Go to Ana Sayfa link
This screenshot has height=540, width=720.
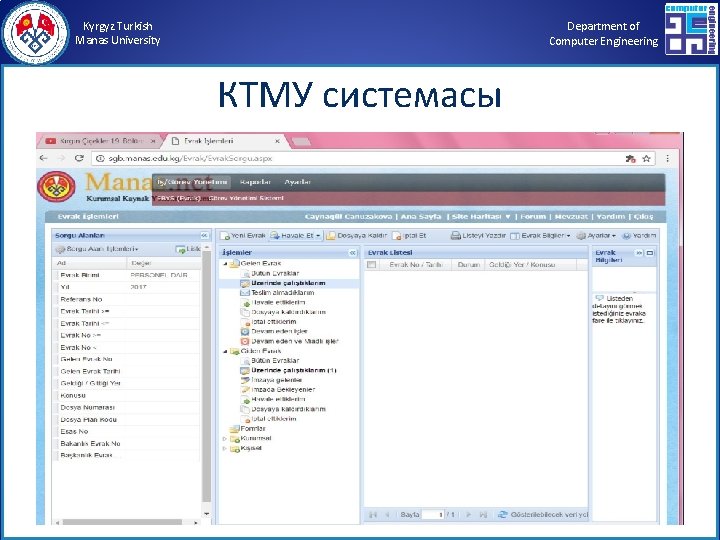pyautogui.click(x=421, y=217)
